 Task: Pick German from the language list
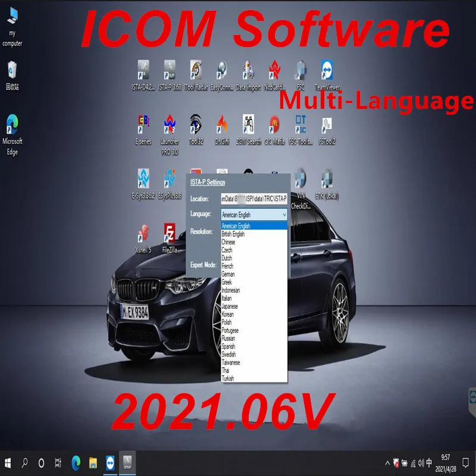254,274
